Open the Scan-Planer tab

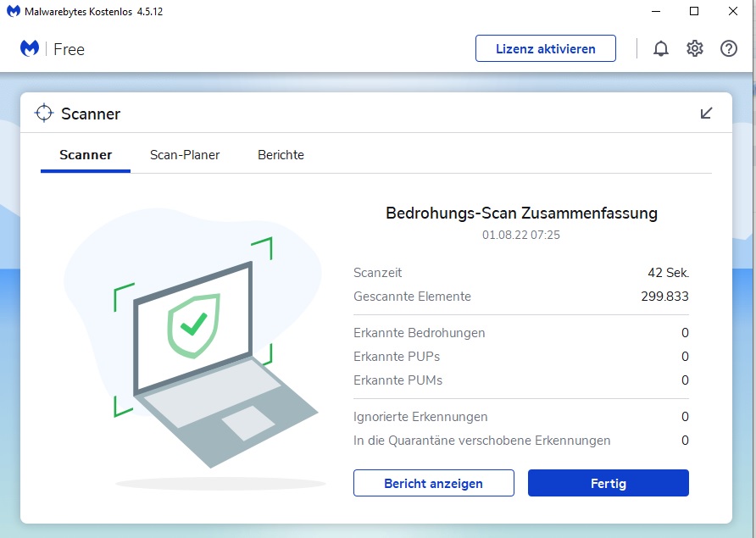(185, 155)
